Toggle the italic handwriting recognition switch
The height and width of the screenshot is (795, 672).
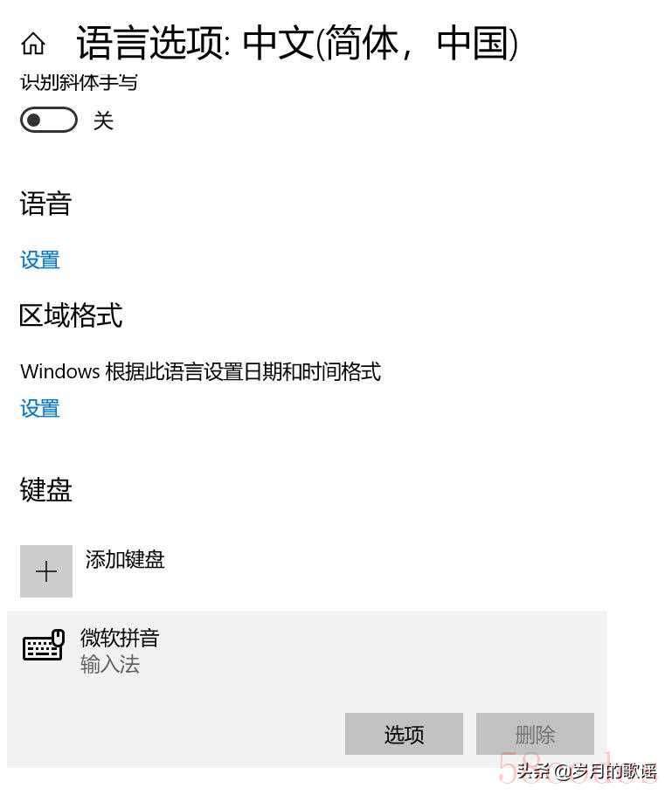coord(49,121)
